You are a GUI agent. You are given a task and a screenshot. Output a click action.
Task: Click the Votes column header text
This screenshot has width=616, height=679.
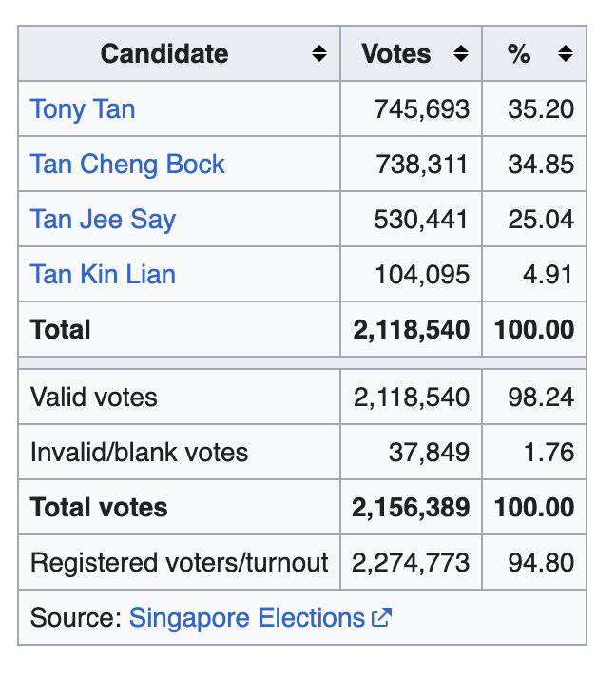[x=396, y=53]
